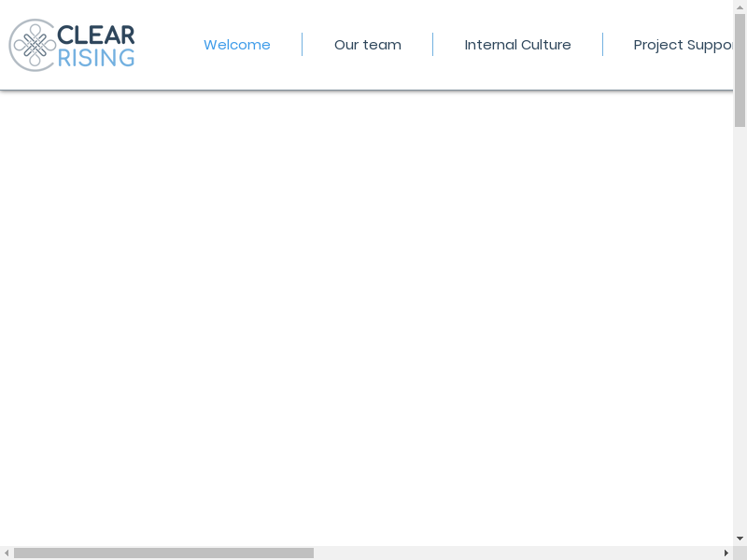Select Internal Culture in the navigation
747x560 pixels.
tap(517, 45)
